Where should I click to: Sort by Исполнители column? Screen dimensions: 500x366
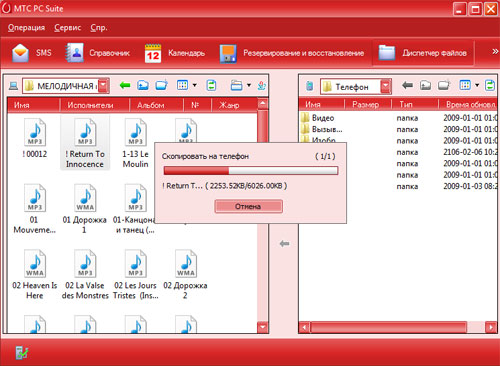(94, 105)
